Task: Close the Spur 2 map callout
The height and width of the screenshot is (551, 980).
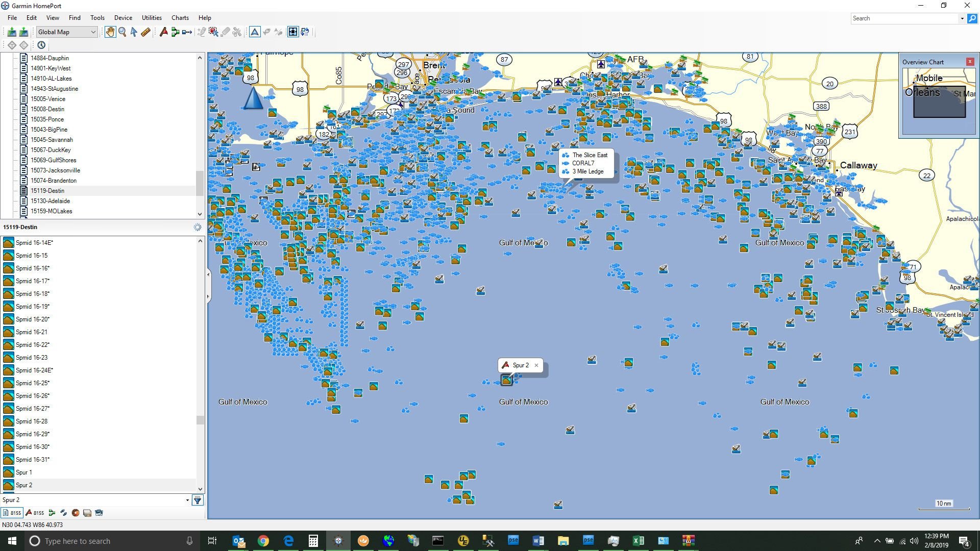Action: click(x=536, y=365)
